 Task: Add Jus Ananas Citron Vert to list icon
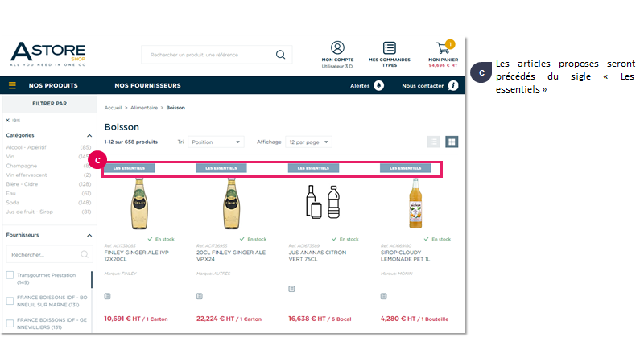point(291,289)
